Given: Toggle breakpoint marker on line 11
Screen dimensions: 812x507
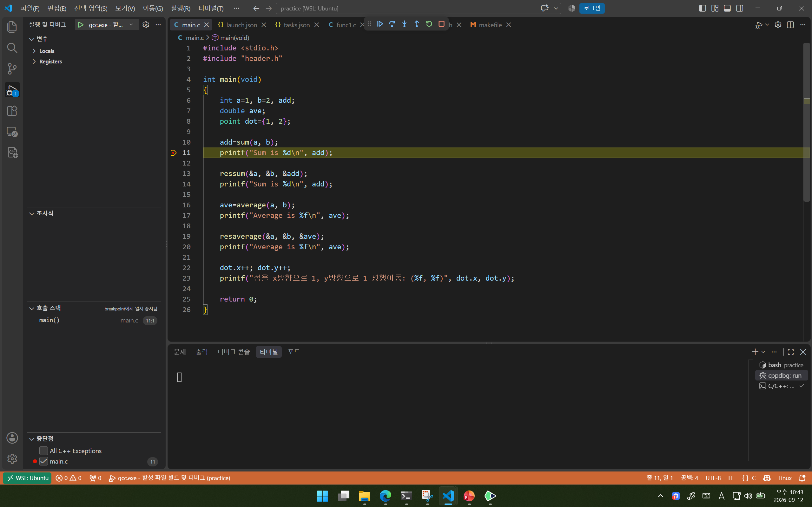Looking at the screenshot, I should (x=174, y=153).
